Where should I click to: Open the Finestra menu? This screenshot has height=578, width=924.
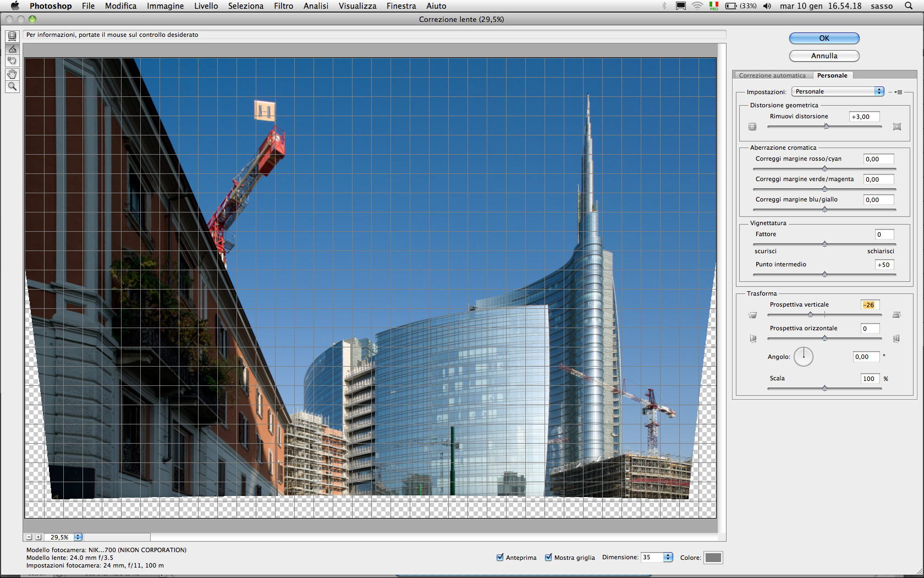401,6
